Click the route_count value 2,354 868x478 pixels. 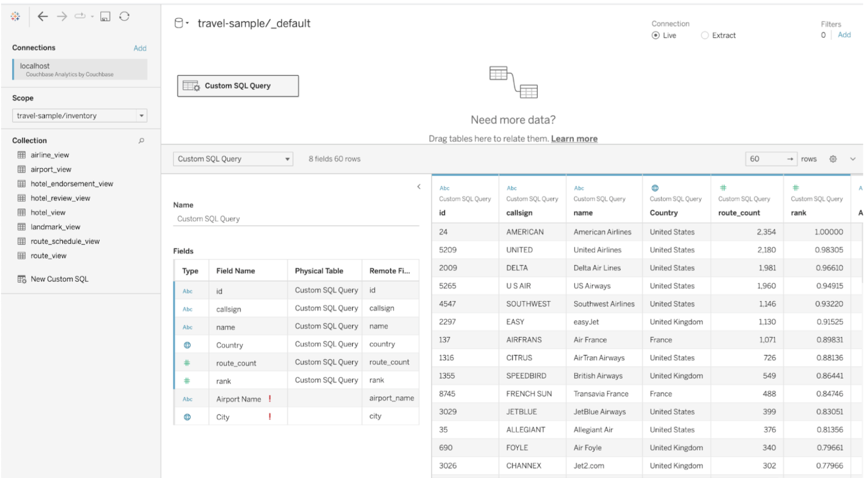point(766,232)
